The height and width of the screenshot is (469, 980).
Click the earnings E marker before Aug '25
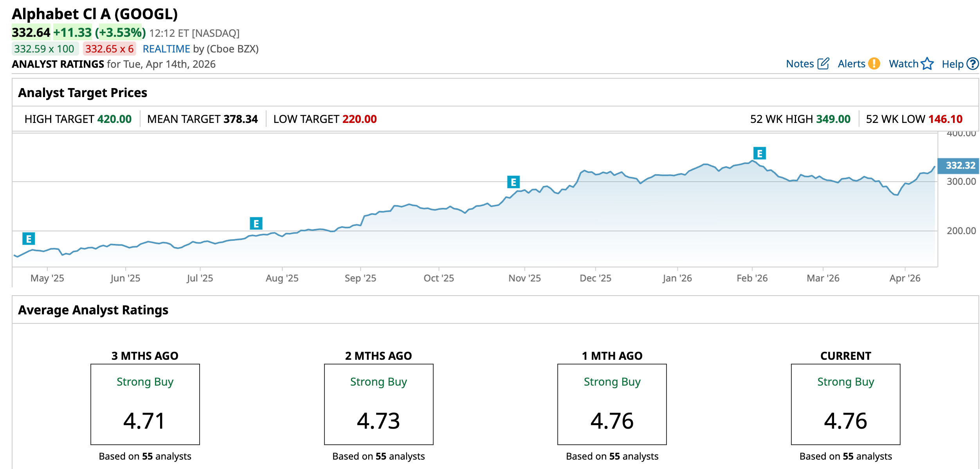tap(256, 224)
